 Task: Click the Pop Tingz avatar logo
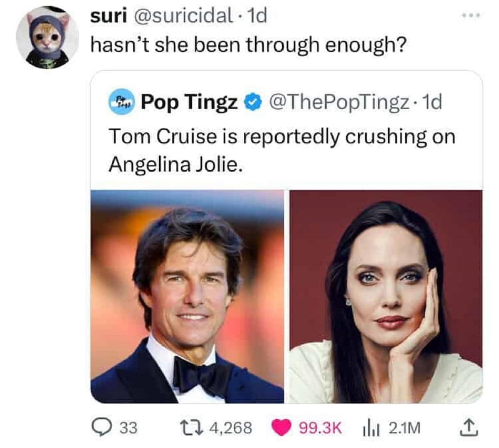(121, 102)
